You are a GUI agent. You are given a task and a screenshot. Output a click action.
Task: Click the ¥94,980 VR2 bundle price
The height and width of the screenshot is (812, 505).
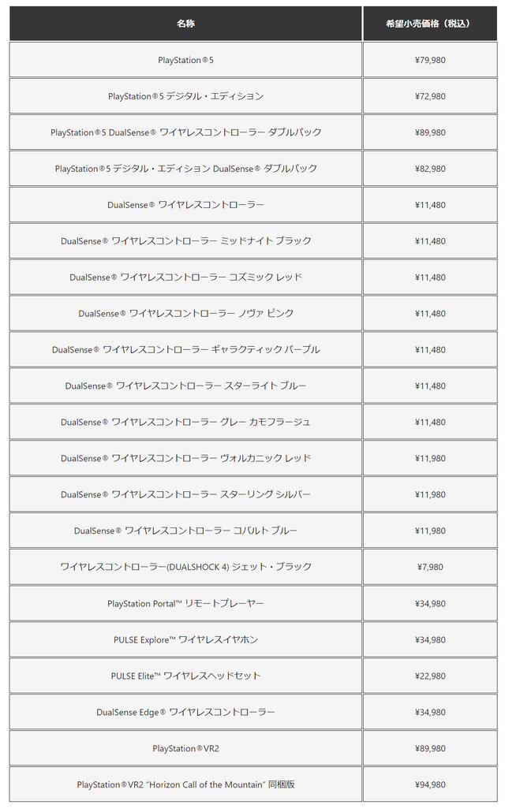pyautogui.click(x=430, y=784)
